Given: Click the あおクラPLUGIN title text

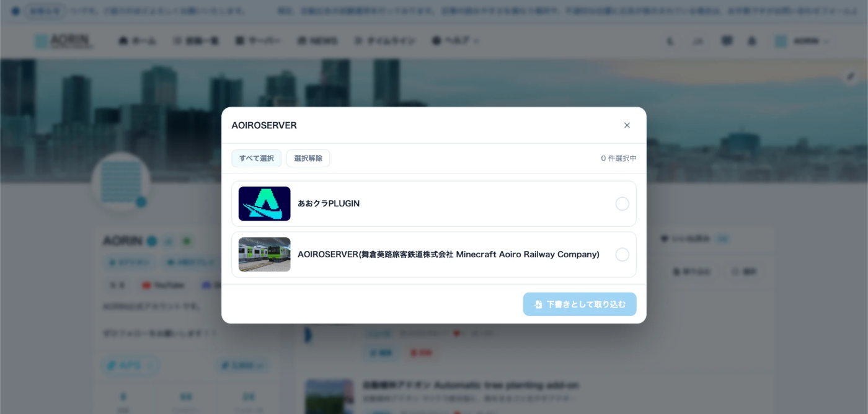Looking at the screenshot, I should pyautogui.click(x=329, y=203).
